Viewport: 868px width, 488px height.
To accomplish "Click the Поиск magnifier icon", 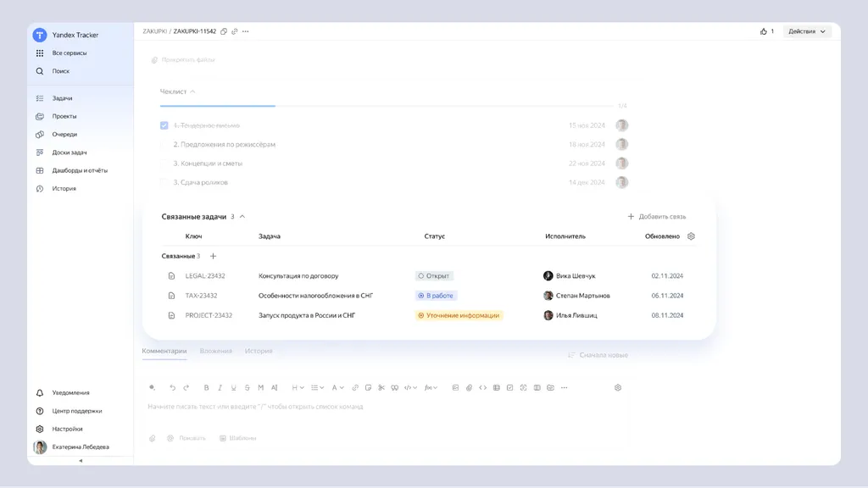I will 40,71.
